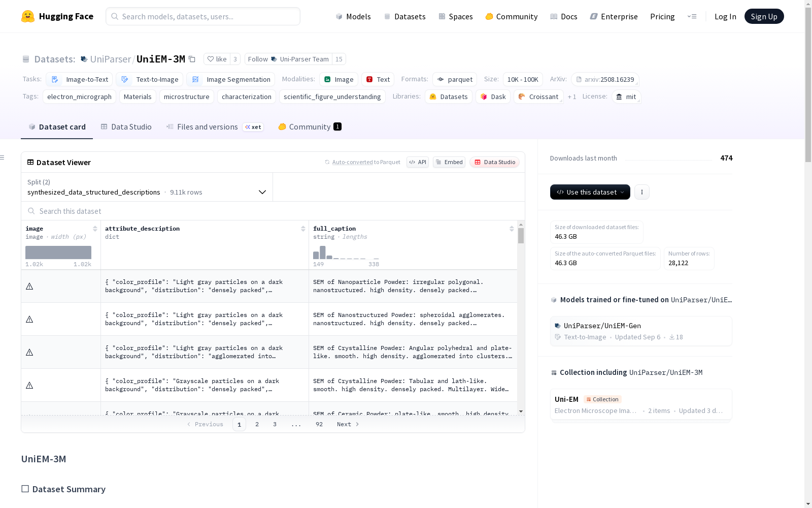Open the Dask library tag

(493, 97)
